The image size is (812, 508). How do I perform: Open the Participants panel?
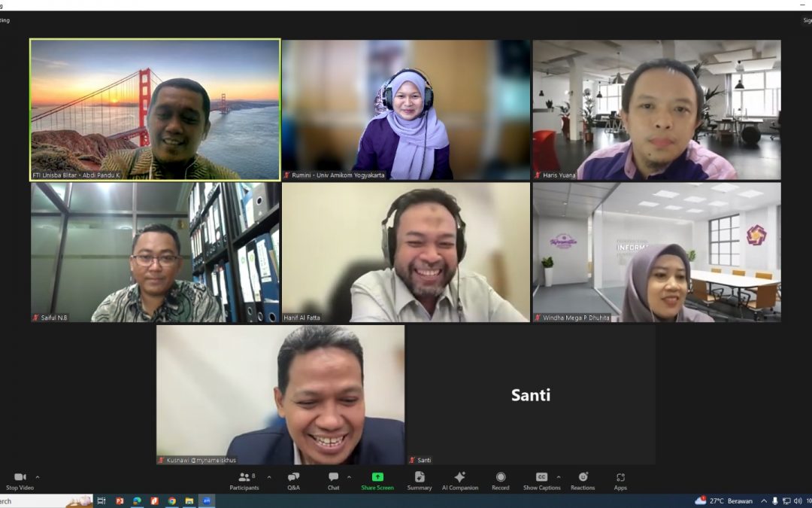click(244, 479)
